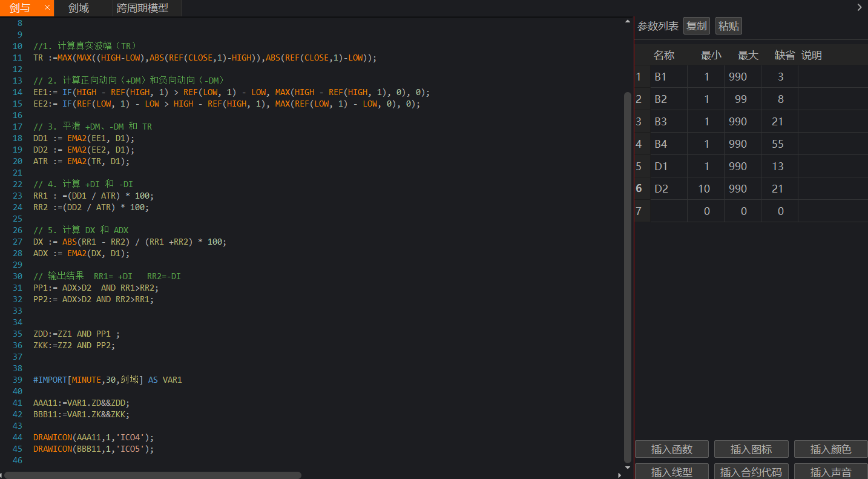Click the 插入合约代码 button

pos(751,472)
